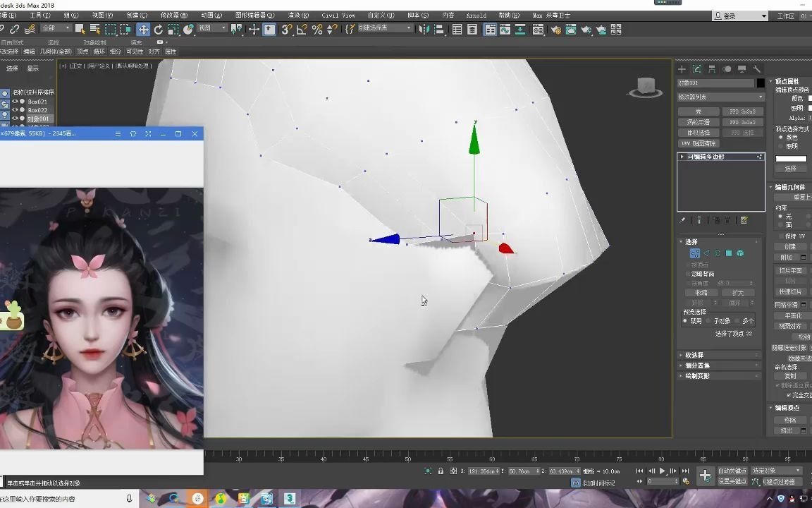Switch to the Create command panel tab
The image size is (812, 508).
(682, 68)
